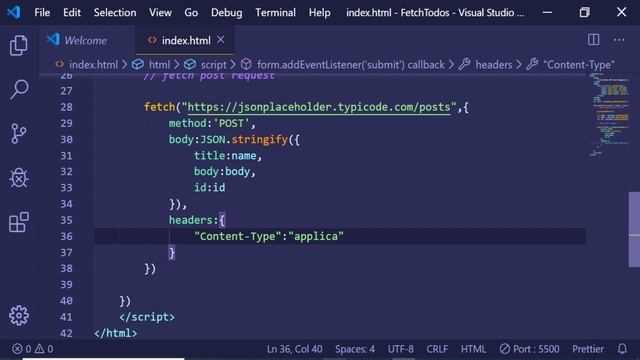Open notifications bell in status bar
The image size is (640, 360).
(x=622, y=349)
